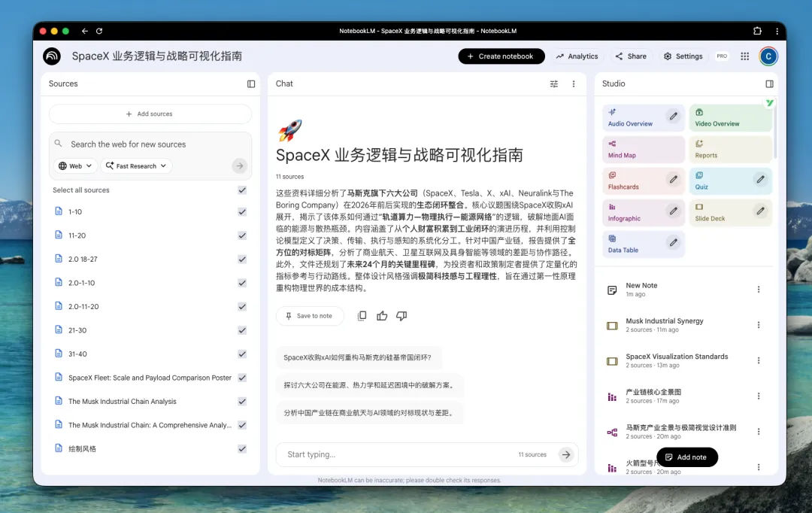Open source 2.0-11-20
The image size is (812, 513).
83,306
